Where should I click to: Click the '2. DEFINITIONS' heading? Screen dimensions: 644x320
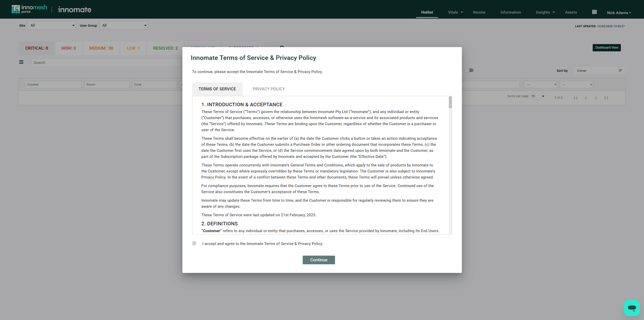pyautogui.click(x=219, y=224)
